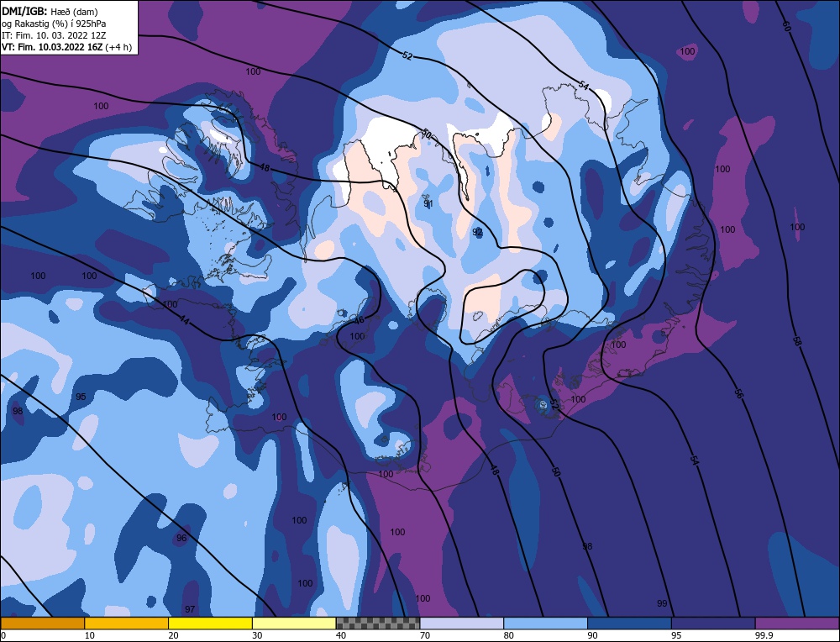
Task: Click the dark orange 0–10 legend swatch
Action: (42, 623)
